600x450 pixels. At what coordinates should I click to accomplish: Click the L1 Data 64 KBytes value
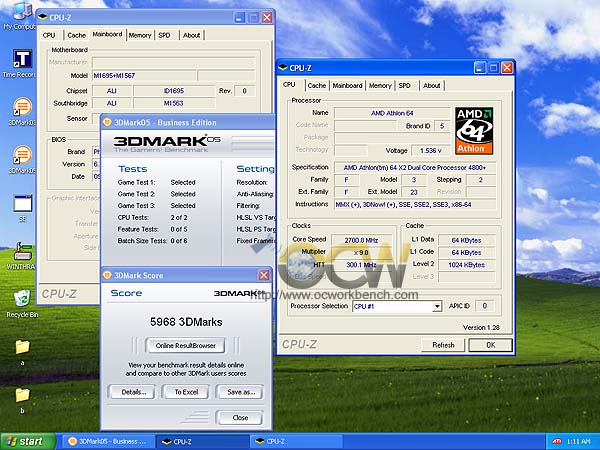[x=467, y=240]
